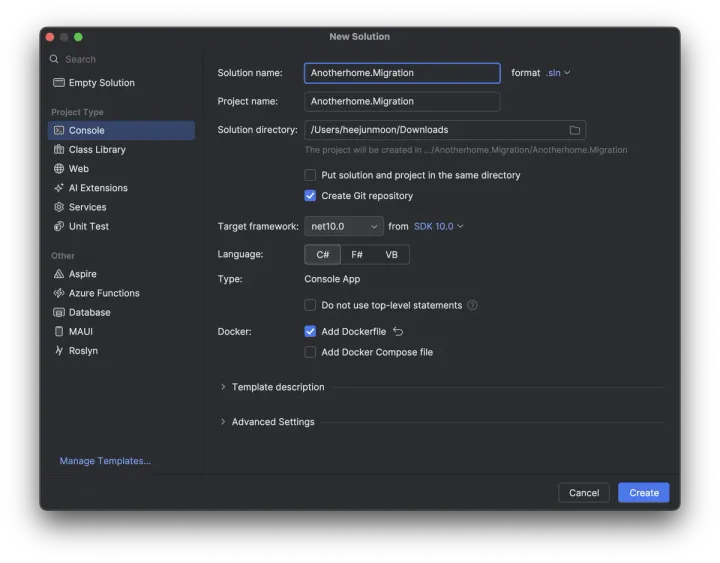720x563 pixels.
Task: Select Unit Test project type
Action: 88,227
